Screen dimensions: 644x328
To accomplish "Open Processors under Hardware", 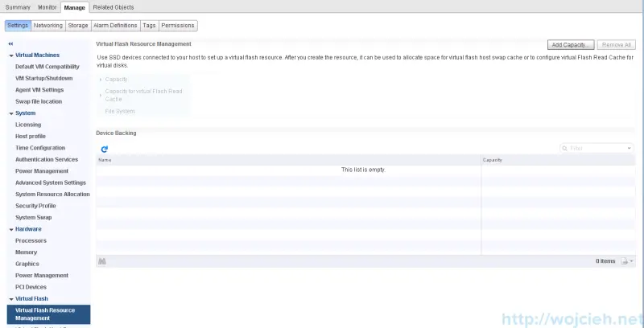I will tap(31, 240).
